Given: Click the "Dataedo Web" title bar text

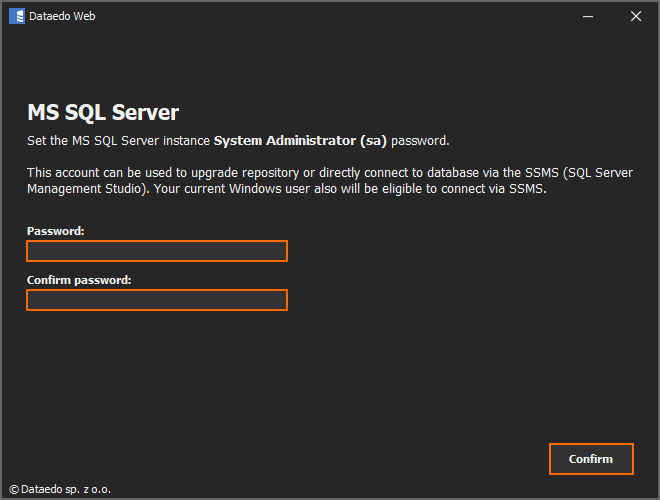Looking at the screenshot, I should [x=64, y=16].
